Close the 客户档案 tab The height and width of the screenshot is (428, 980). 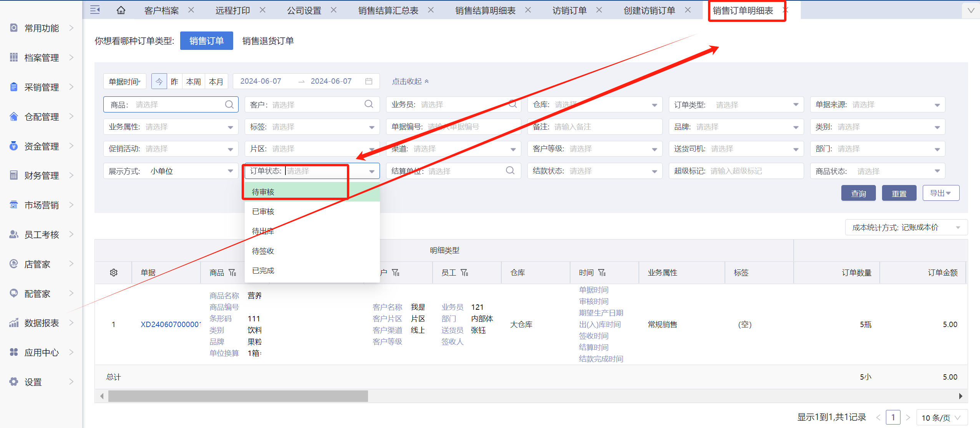[x=191, y=10]
